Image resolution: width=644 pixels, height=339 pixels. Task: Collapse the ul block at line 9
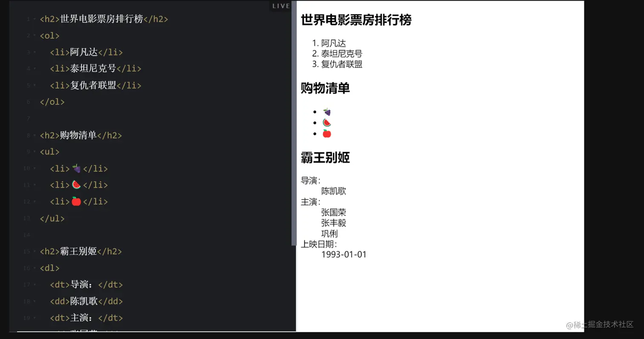[x=34, y=152]
